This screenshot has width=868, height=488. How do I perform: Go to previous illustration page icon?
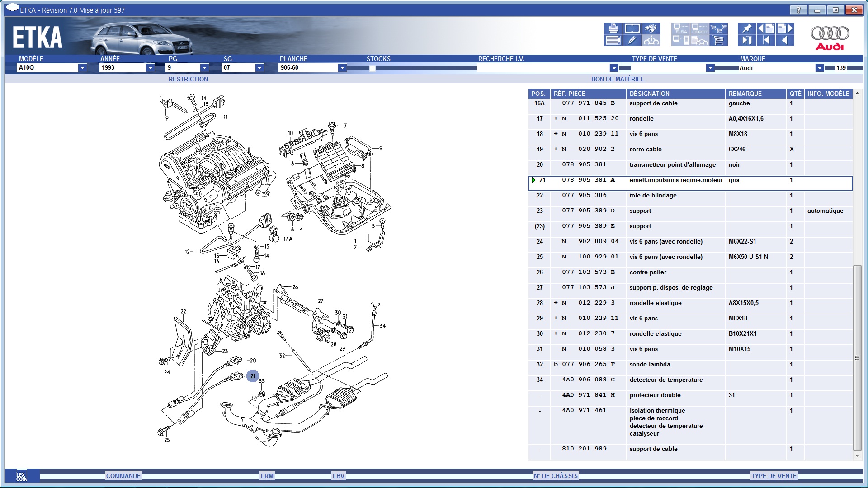click(x=766, y=28)
